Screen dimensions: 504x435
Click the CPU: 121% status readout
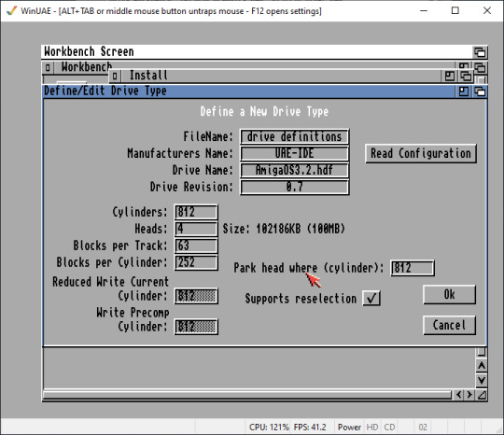pyautogui.click(x=269, y=428)
